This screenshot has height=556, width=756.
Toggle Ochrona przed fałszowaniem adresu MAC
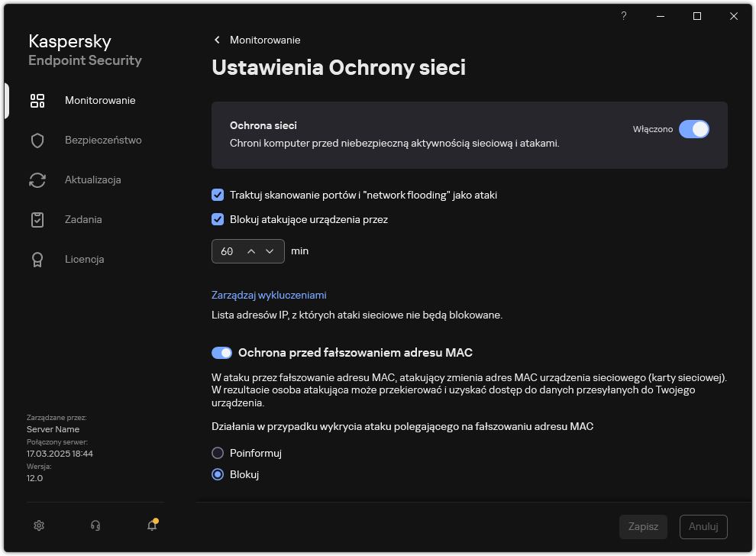coord(221,352)
